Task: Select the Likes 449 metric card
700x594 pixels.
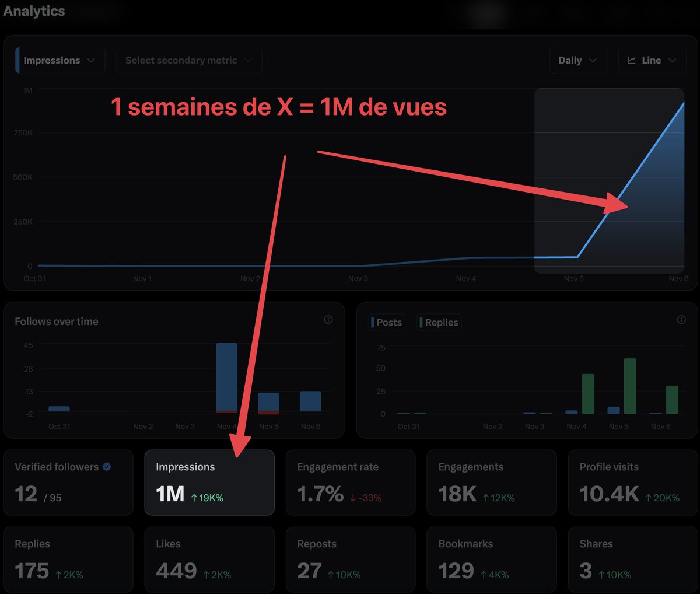Action: [209, 560]
